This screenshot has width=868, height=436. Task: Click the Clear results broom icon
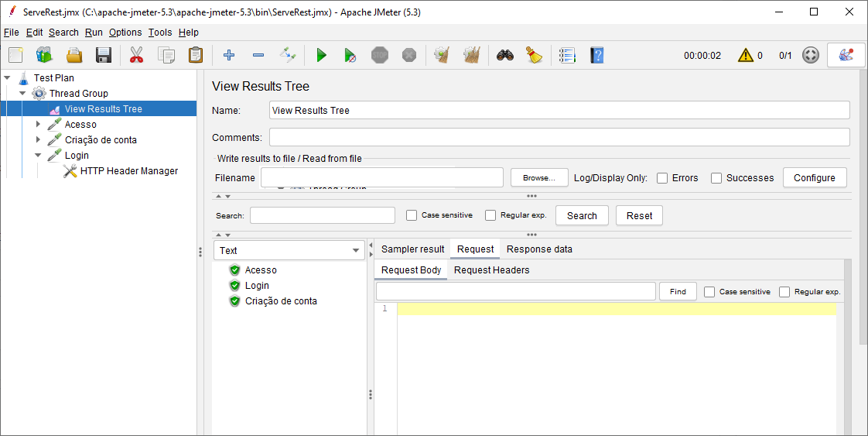tap(442, 55)
